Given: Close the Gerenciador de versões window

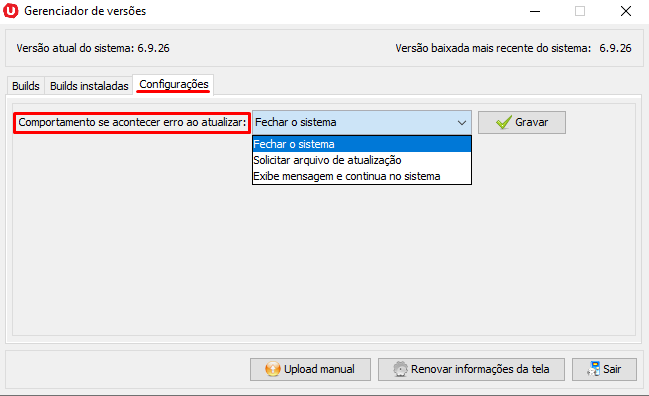Looking at the screenshot, I should click(626, 11).
